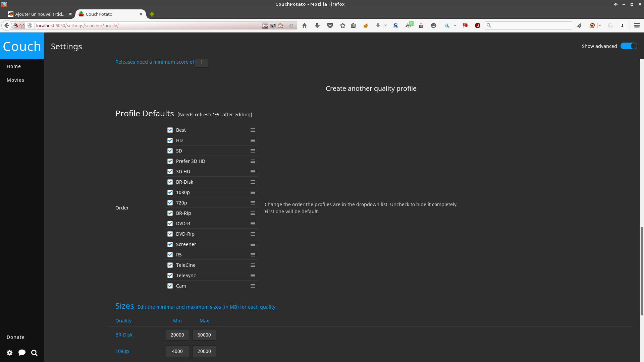This screenshot has height=362, width=644.
Task: Open the Firefox hamburger menu
Action: pos(637,25)
